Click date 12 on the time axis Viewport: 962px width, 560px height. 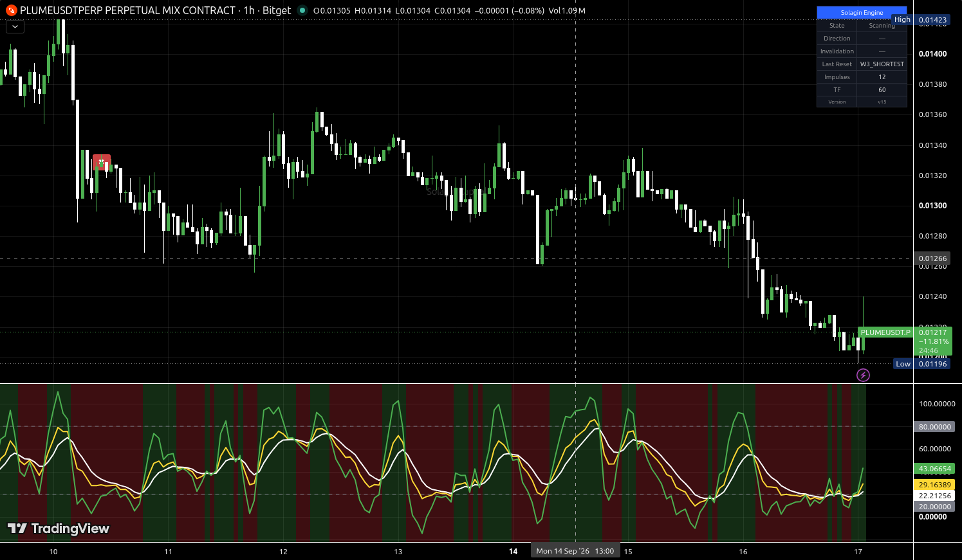tap(283, 552)
